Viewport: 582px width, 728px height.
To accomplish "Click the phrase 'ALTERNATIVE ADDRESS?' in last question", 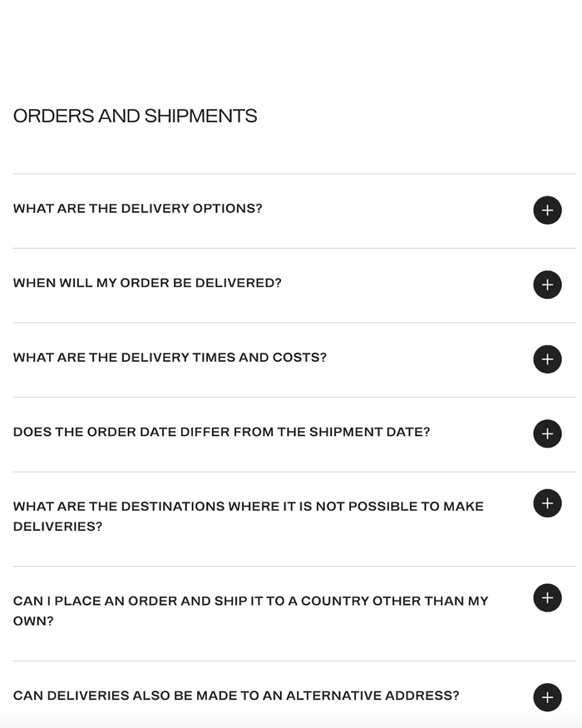I will click(372, 696).
